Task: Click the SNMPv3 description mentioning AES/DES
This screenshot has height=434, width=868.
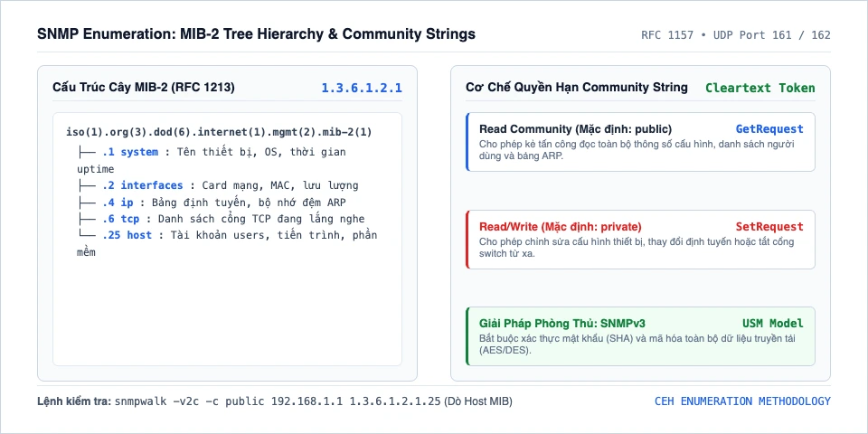Action: click(x=637, y=344)
